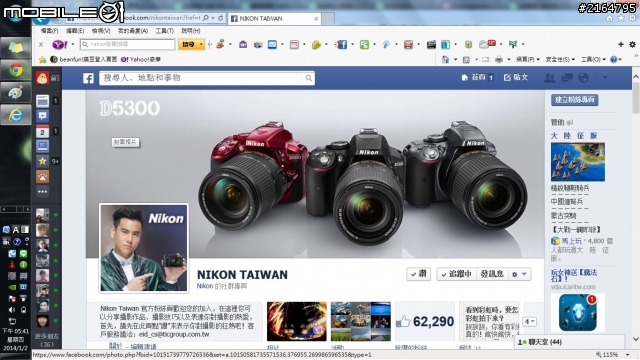Image resolution: width=640 pixels, height=360 pixels.
Task: Click the three-dots more icon in sidebar
Action: (x=42, y=191)
